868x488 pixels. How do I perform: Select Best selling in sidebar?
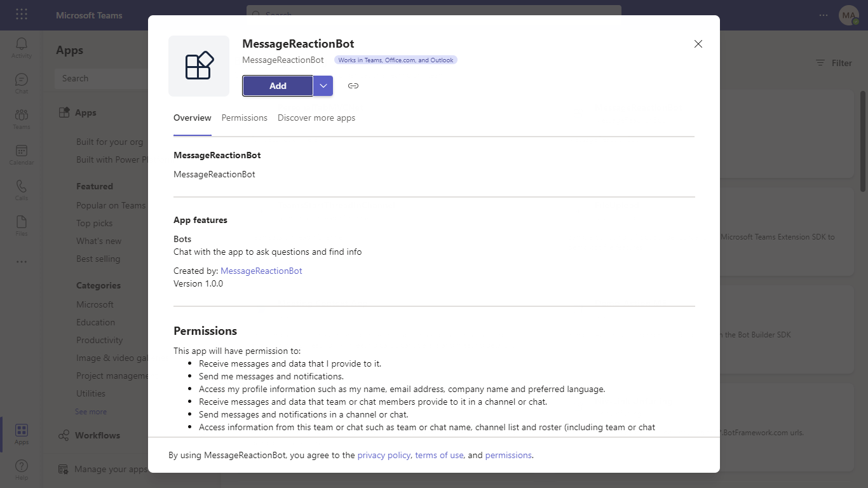(x=98, y=259)
